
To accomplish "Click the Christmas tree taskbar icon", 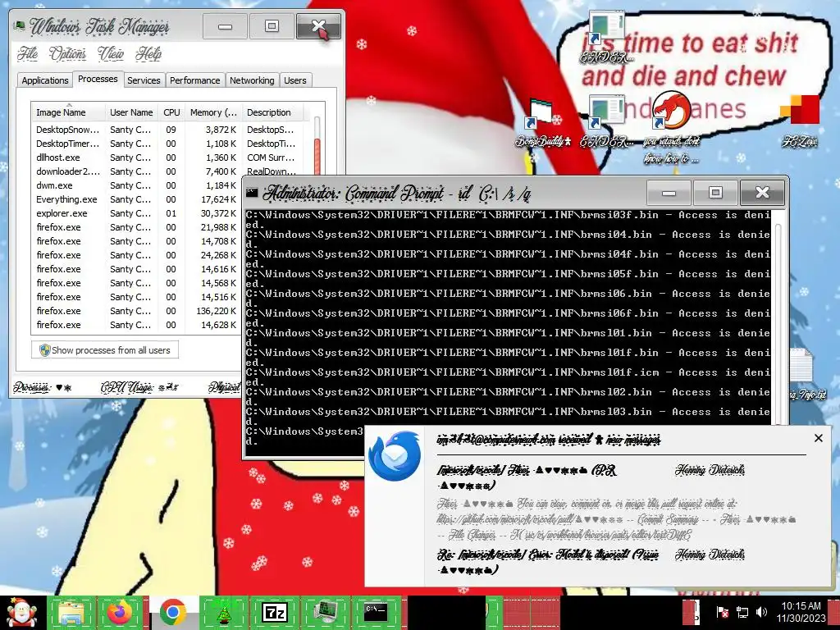I will tap(223, 613).
